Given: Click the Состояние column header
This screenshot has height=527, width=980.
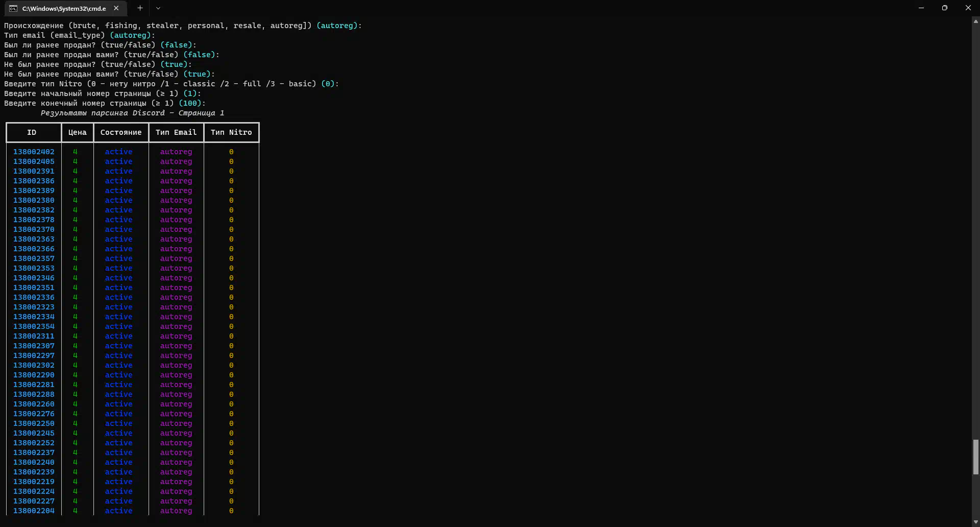Looking at the screenshot, I should point(121,132).
